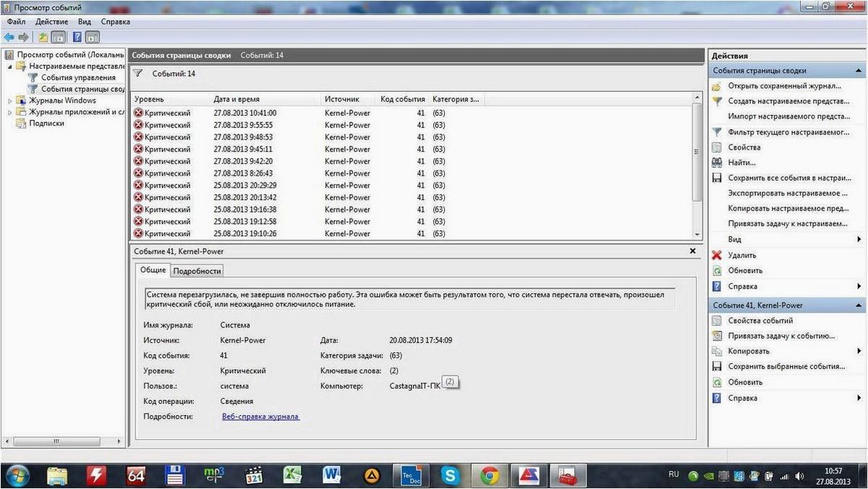Click the 'Код события' column header
The height and width of the screenshot is (489, 868).
coord(403,99)
